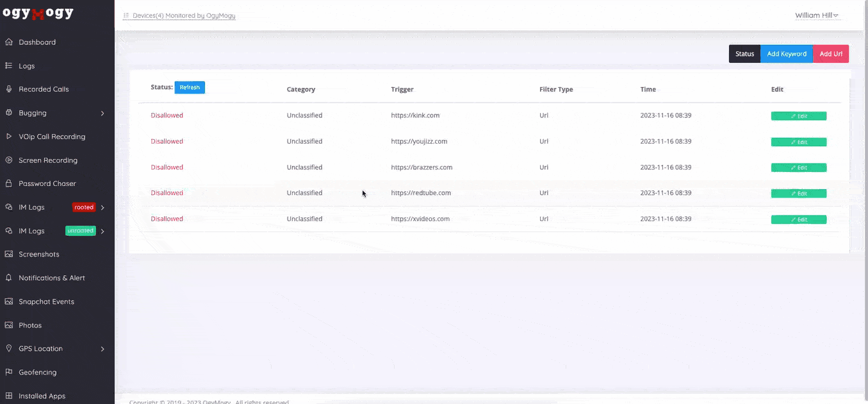
Task: Click the Recorded Calls microphone icon
Action: [9, 89]
